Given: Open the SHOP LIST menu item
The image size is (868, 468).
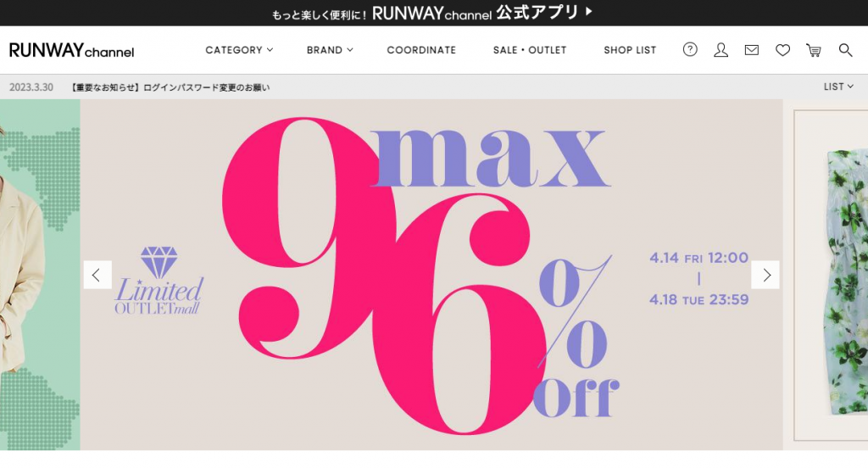Looking at the screenshot, I should click(x=630, y=50).
